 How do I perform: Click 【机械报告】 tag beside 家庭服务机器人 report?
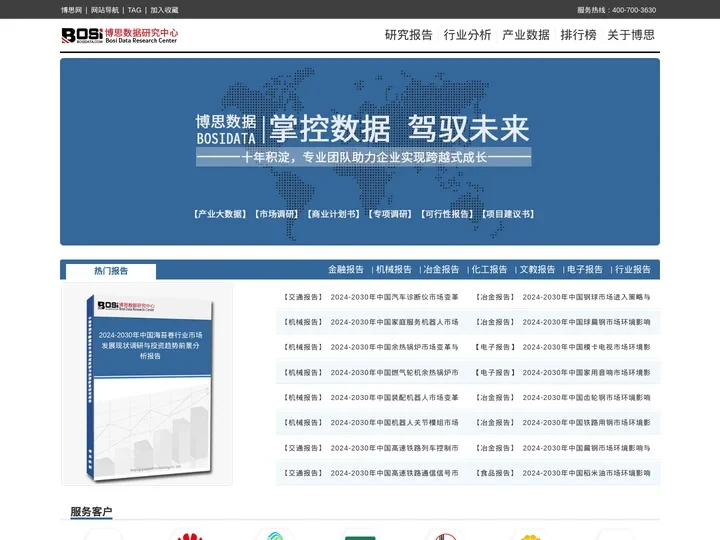click(x=303, y=322)
